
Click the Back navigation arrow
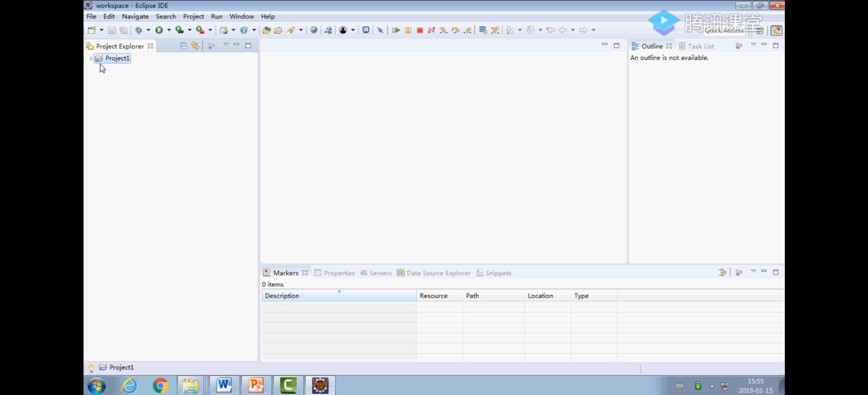click(563, 30)
